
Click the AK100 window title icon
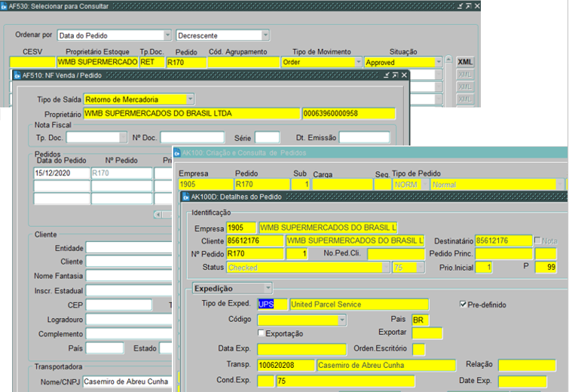pos(177,152)
